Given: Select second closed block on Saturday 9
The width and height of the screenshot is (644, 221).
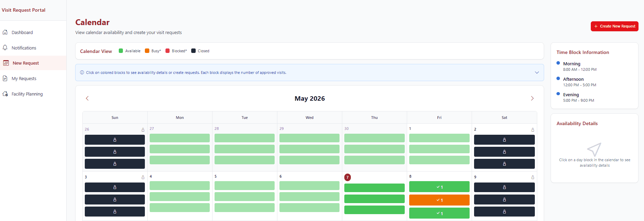Looking at the screenshot, I should point(504,199).
